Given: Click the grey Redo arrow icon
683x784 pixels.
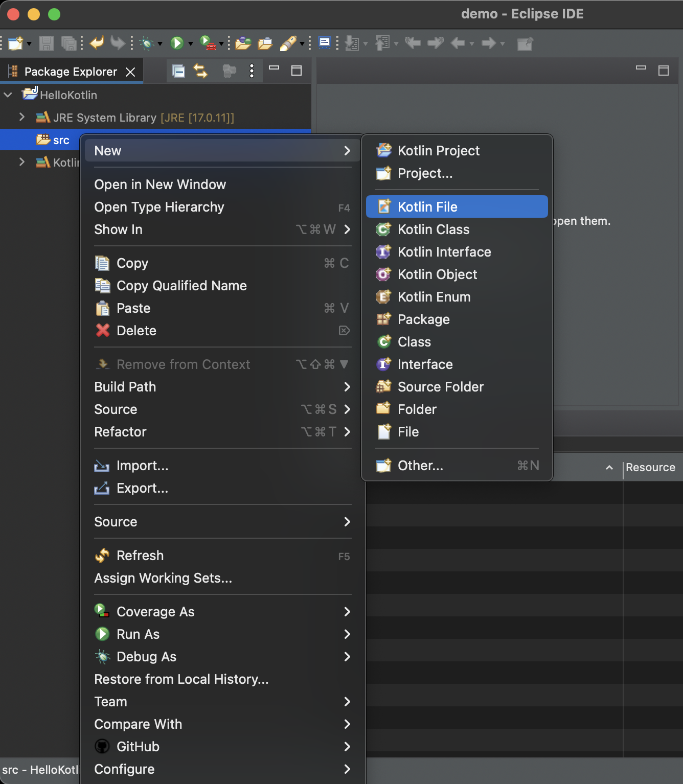Looking at the screenshot, I should point(118,43).
